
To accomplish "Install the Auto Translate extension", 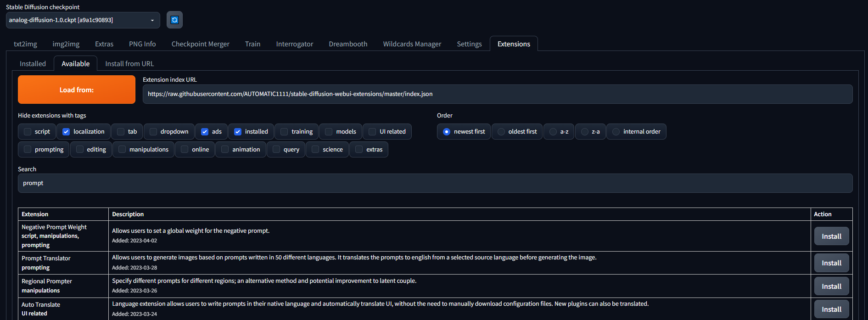I will click(831, 309).
